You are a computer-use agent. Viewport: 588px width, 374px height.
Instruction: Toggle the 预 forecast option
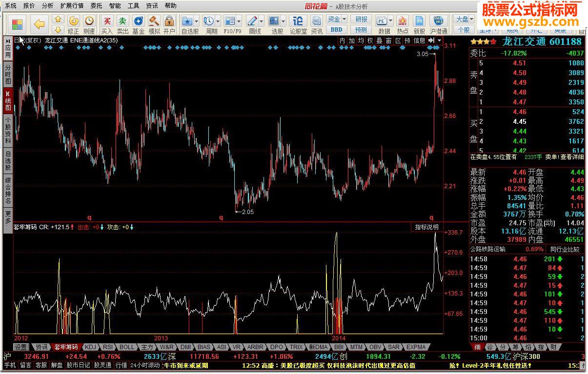coord(407,40)
